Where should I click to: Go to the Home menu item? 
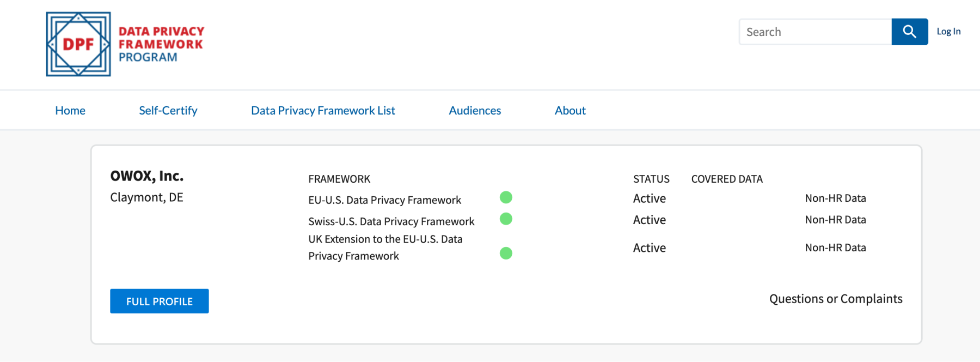click(x=70, y=111)
